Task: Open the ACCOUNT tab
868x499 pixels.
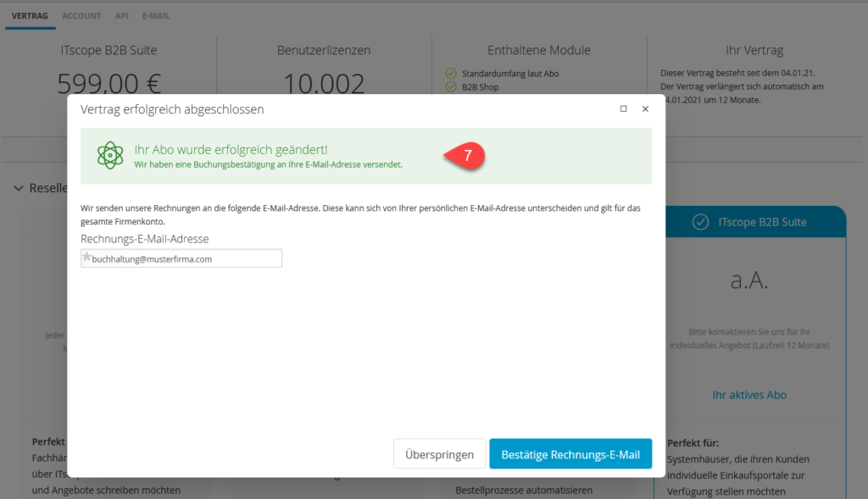Action: [81, 16]
